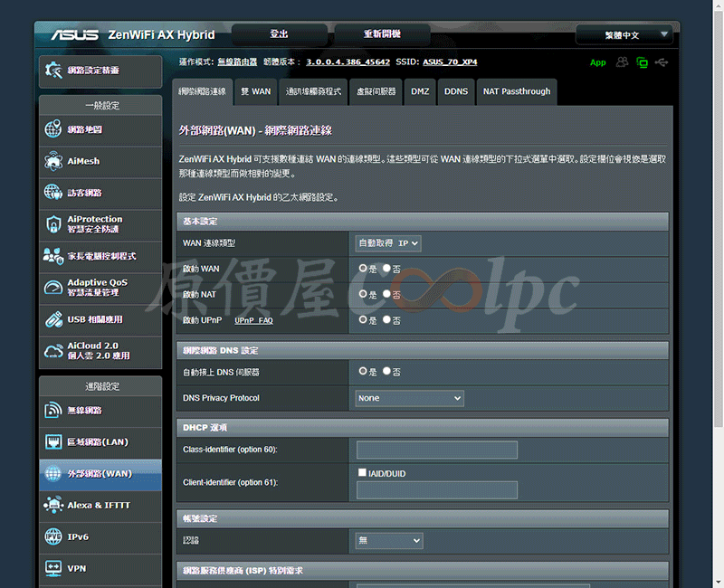724x588 pixels.
Task: Switch to the DMZ tab
Action: coord(420,92)
